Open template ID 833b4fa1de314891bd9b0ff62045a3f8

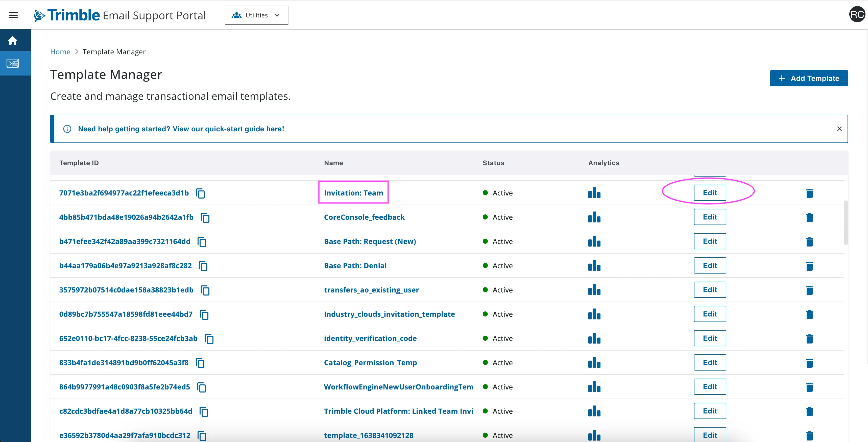coord(124,363)
